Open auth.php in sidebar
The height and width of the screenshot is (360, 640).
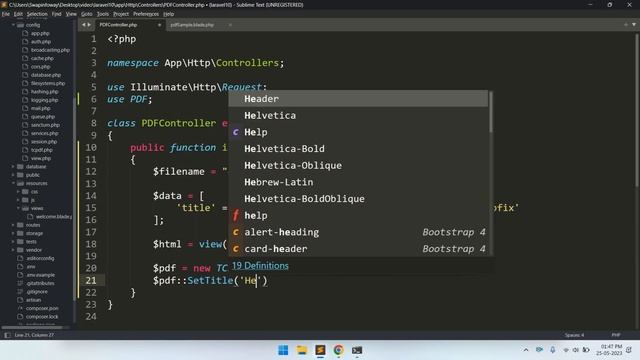41,42
